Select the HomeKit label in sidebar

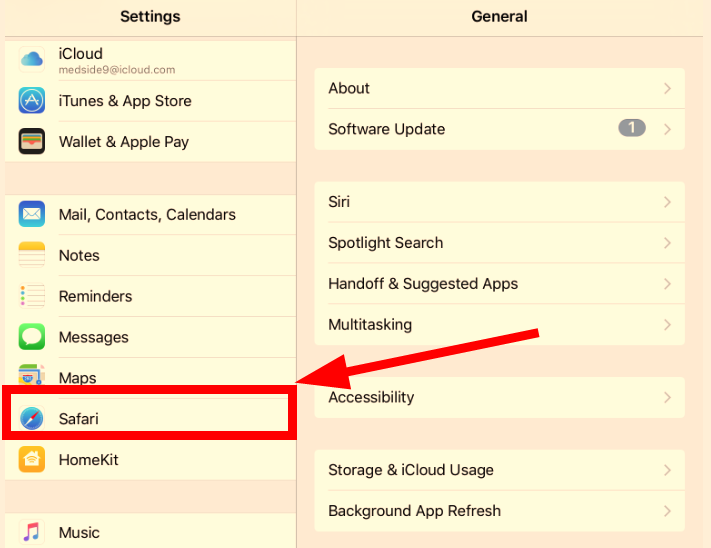coord(88,460)
